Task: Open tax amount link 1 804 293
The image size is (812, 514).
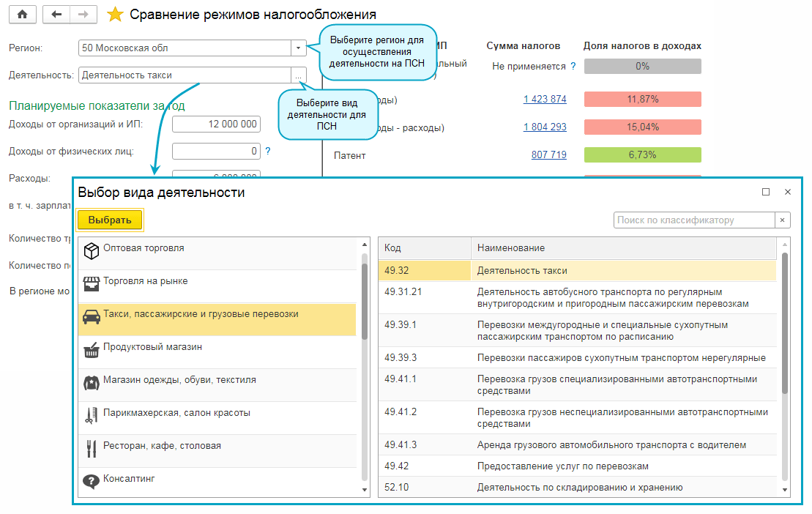Action: click(x=545, y=127)
